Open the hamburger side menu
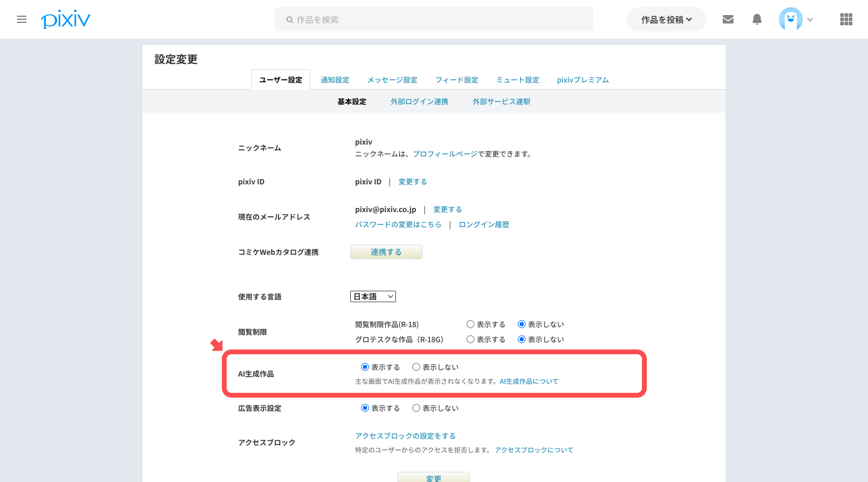Image resolution: width=868 pixels, height=482 pixels. pos(22,19)
